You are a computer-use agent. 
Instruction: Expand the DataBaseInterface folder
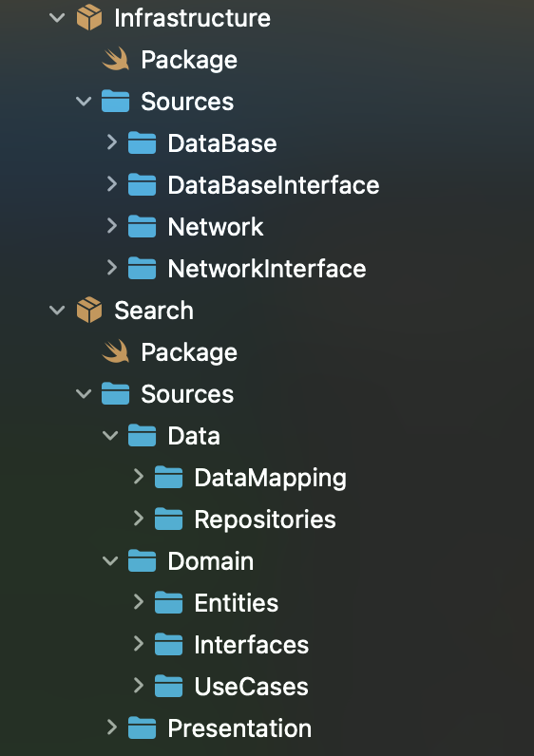[112, 184]
